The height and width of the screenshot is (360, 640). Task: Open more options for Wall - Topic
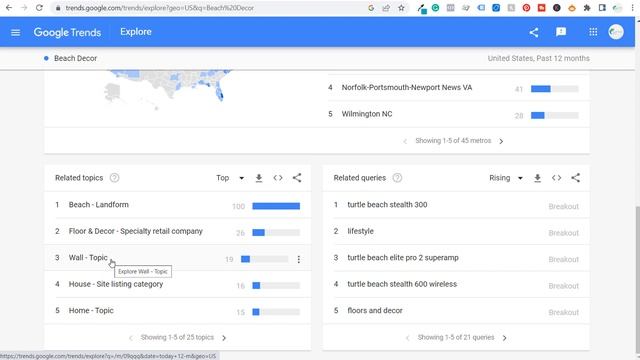[x=299, y=259]
